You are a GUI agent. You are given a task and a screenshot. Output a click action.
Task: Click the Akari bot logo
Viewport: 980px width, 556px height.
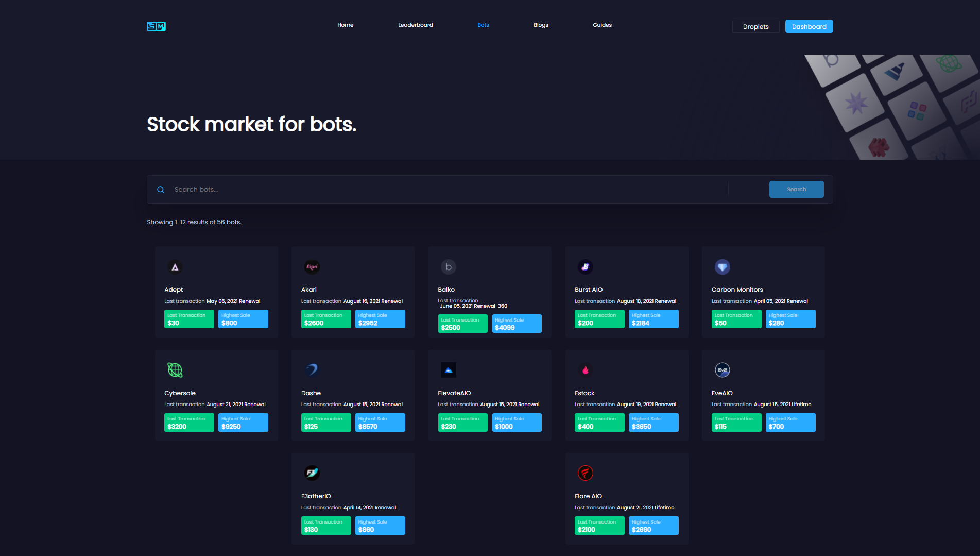pos(312,267)
